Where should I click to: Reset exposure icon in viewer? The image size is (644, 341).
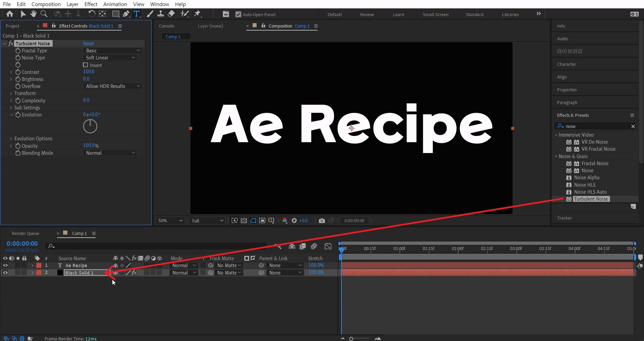[294, 221]
